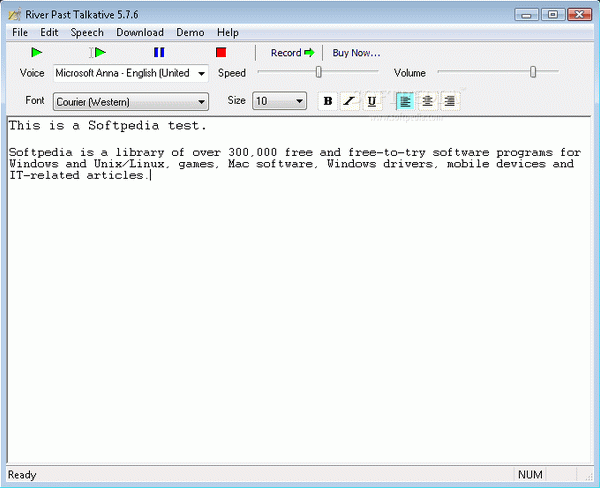
Task: Open the Size dropdown showing 10
Action: [279, 101]
